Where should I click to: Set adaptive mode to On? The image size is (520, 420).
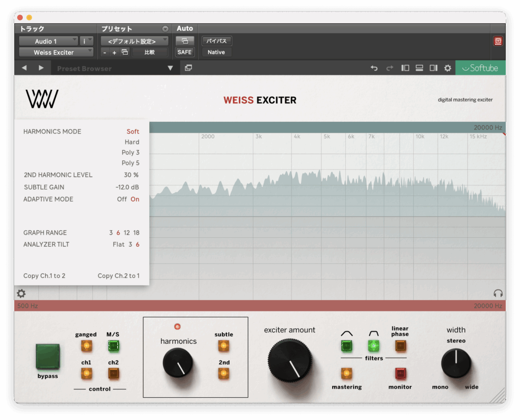pos(135,199)
